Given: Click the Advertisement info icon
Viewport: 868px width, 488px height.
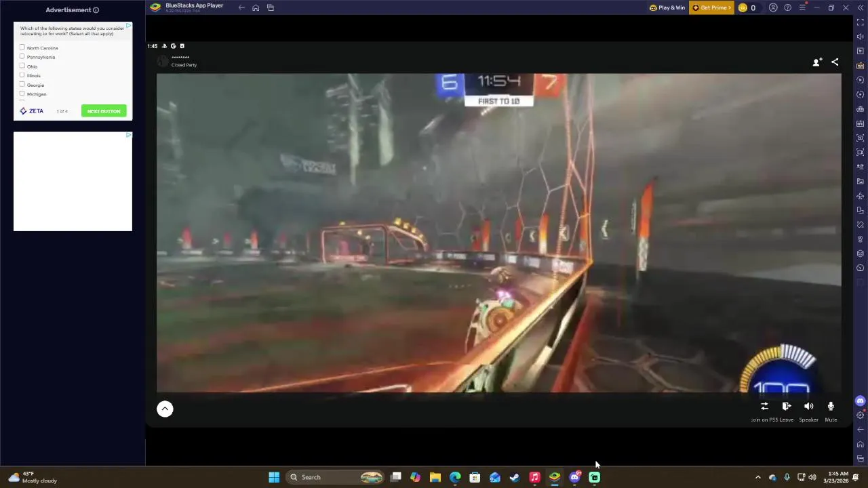Looking at the screenshot, I should point(96,10).
